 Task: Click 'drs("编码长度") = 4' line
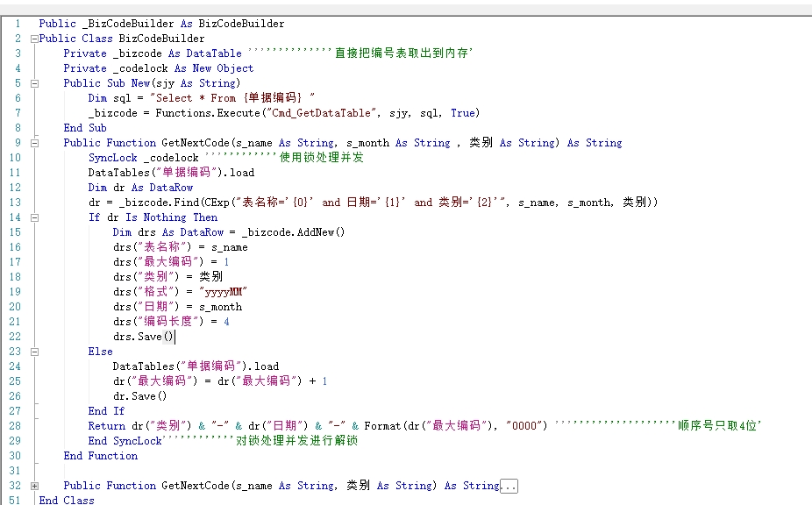tap(171, 322)
